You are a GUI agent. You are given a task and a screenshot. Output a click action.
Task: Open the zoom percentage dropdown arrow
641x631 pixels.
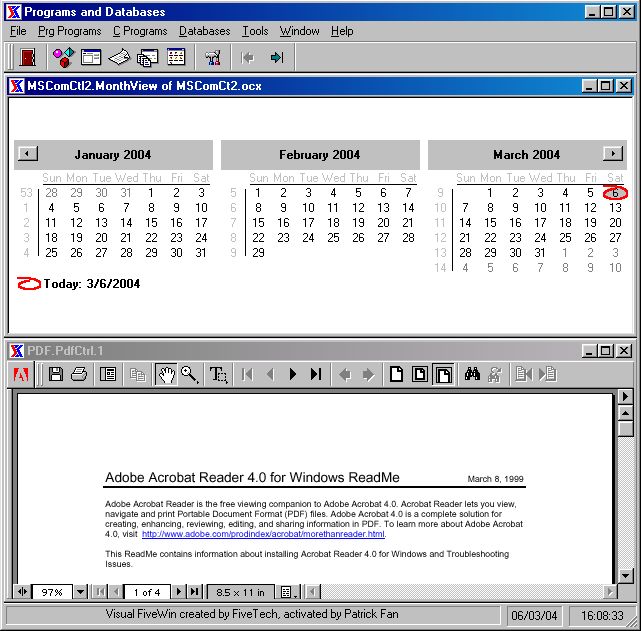(x=81, y=592)
